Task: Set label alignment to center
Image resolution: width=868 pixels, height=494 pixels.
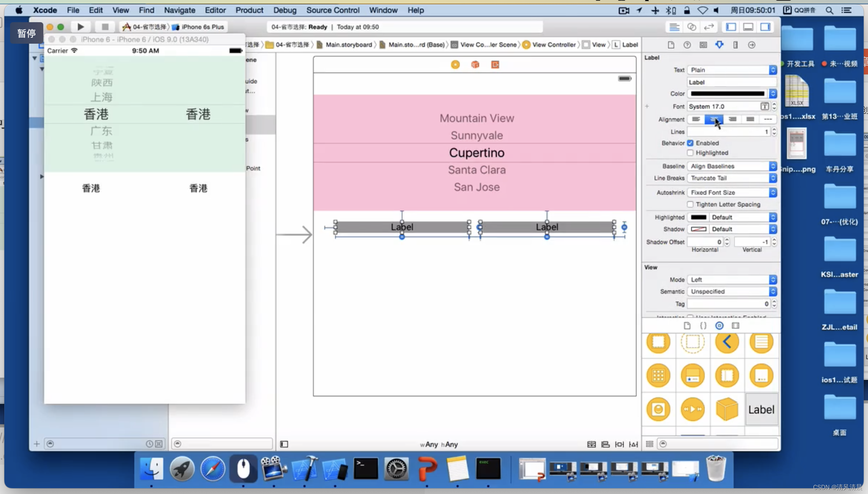Action: tap(714, 119)
